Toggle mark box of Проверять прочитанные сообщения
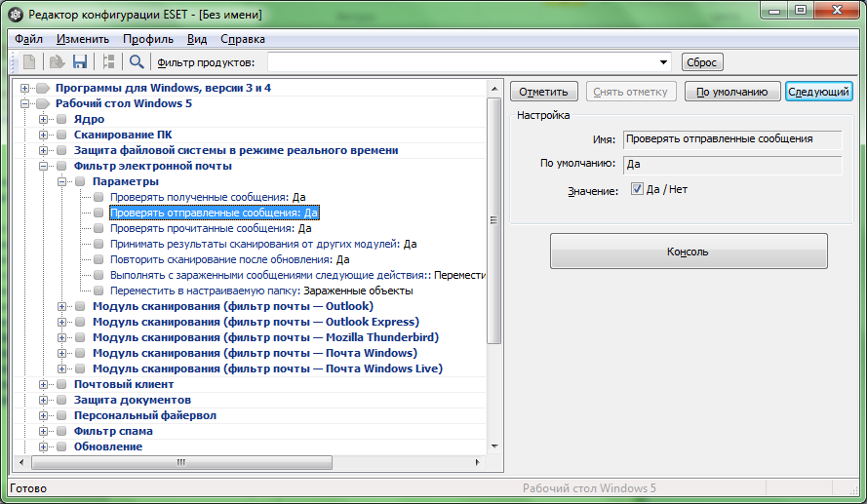The image size is (867, 504). coord(99,228)
